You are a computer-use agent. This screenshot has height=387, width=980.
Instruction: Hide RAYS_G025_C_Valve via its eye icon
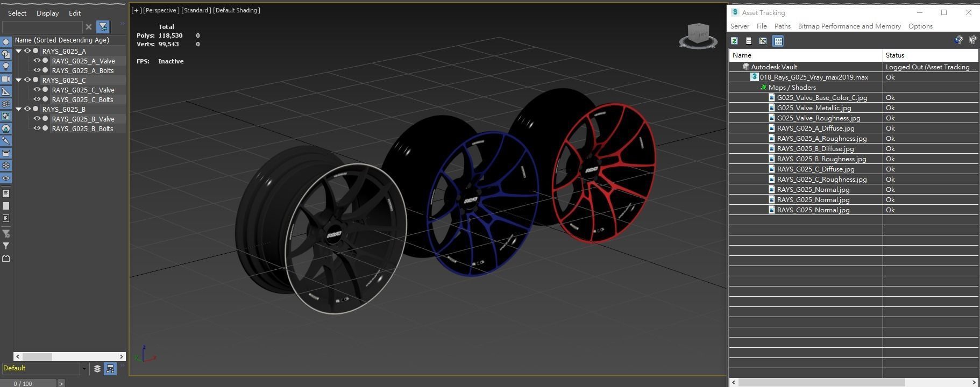pyautogui.click(x=37, y=90)
